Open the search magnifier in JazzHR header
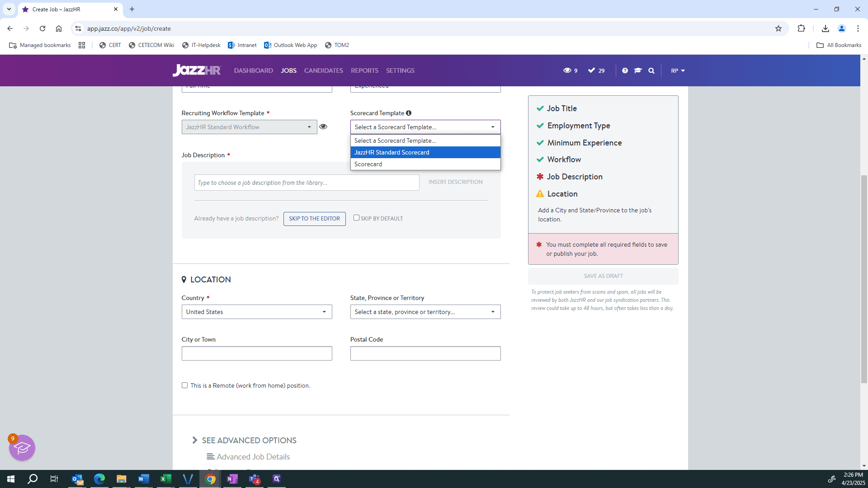868x488 pixels. [651, 70]
